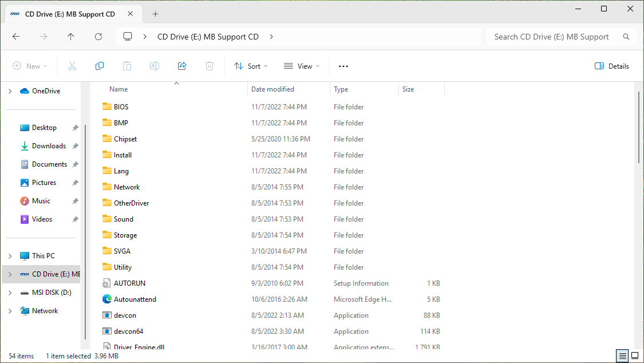
Task: Select the BMP folder name
Action: point(121,123)
